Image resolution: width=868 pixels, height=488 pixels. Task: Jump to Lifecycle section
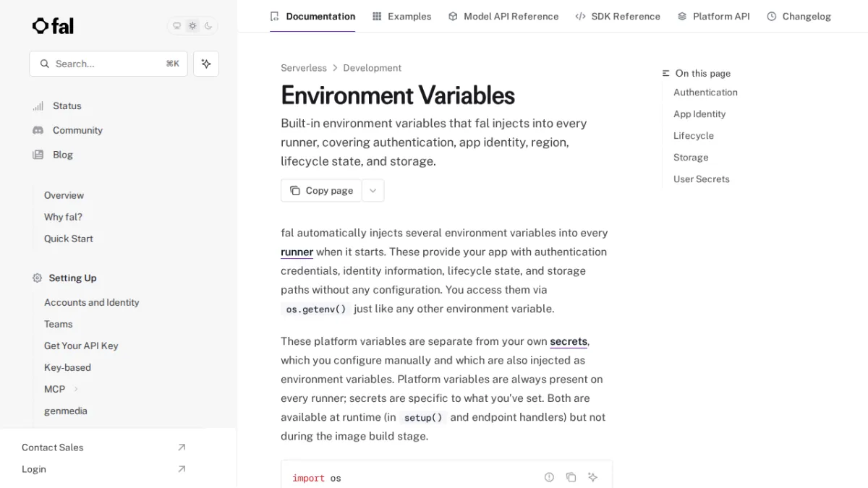[x=694, y=136]
